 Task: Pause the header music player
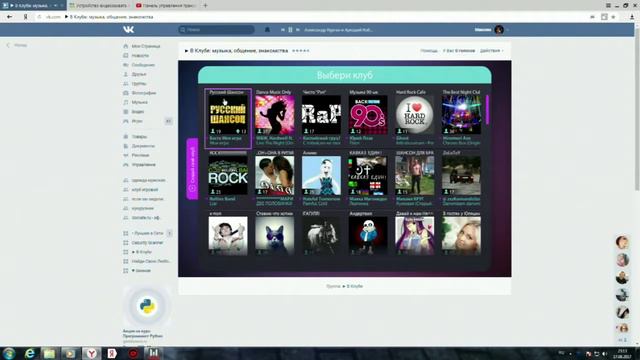coord(290,30)
